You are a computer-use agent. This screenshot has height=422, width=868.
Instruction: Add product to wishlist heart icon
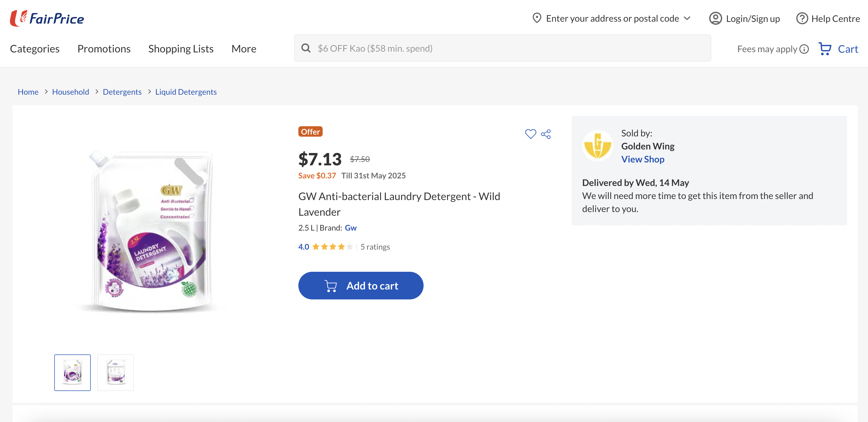(530, 134)
